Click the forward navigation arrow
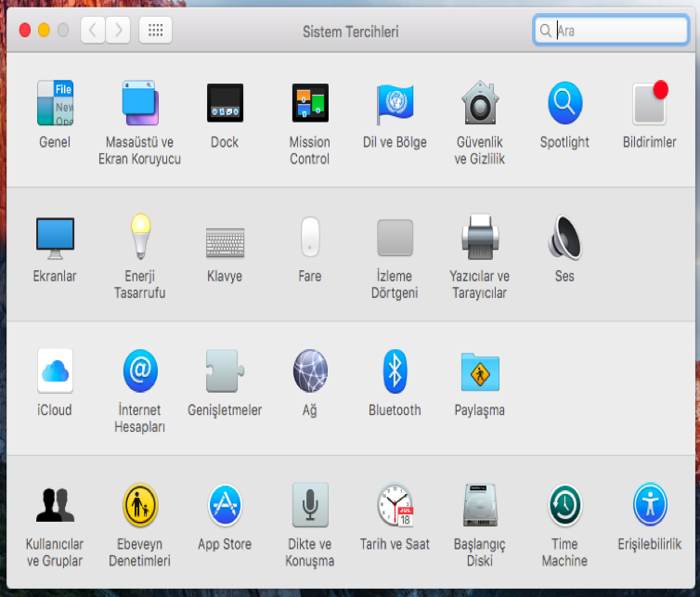Screen dimensions: 700x597 (118, 31)
